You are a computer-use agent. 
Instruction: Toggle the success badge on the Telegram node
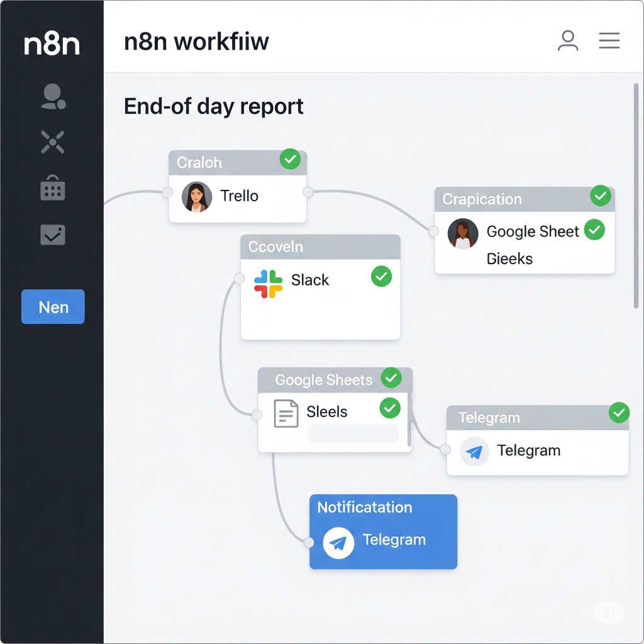(x=619, y=413)
